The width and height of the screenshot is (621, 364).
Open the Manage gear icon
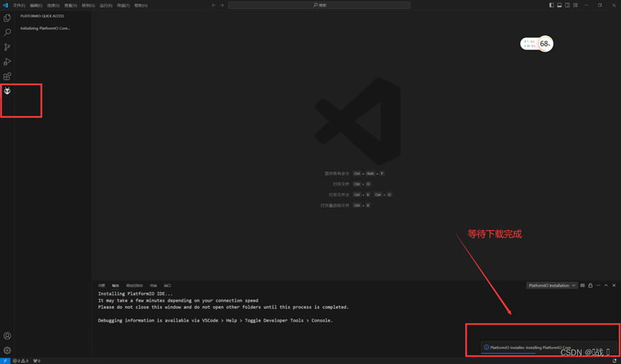[x=7, y=350]
